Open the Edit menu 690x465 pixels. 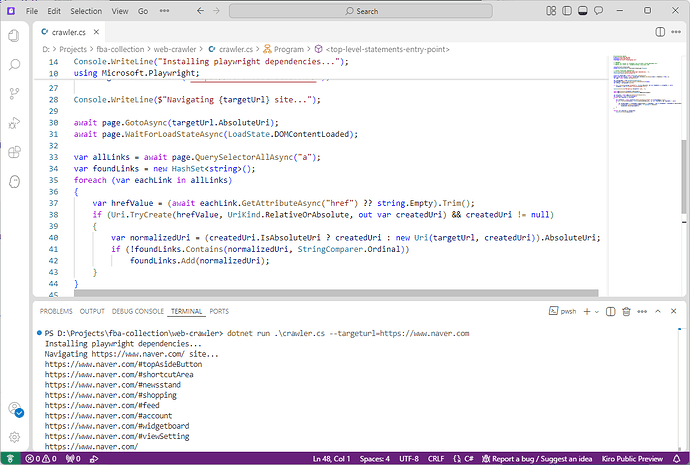coord(54,11)
